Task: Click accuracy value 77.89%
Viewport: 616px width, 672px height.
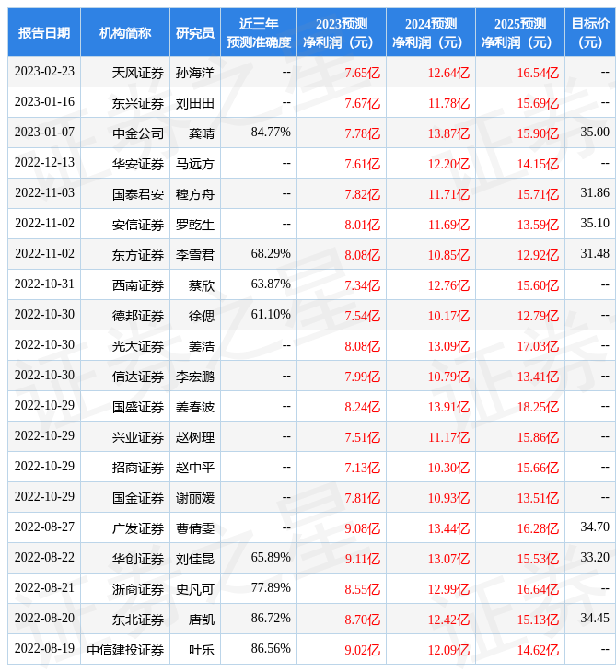Action: (x=271, y=587)
